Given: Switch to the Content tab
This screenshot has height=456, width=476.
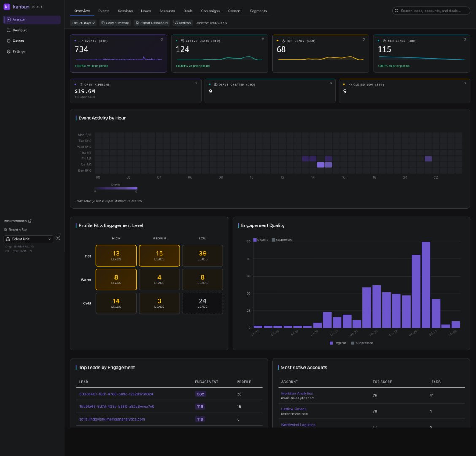Looking at the screenshot, I should [235, 11].
